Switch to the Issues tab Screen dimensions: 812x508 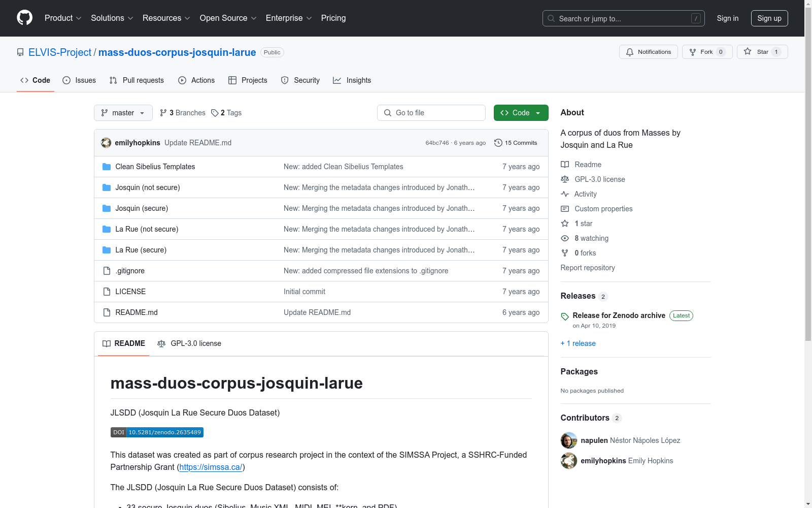pos(79,80)
